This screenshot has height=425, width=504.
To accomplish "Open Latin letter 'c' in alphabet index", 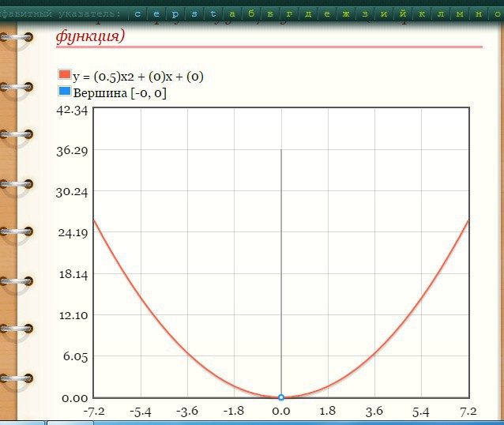I will 137,14.
